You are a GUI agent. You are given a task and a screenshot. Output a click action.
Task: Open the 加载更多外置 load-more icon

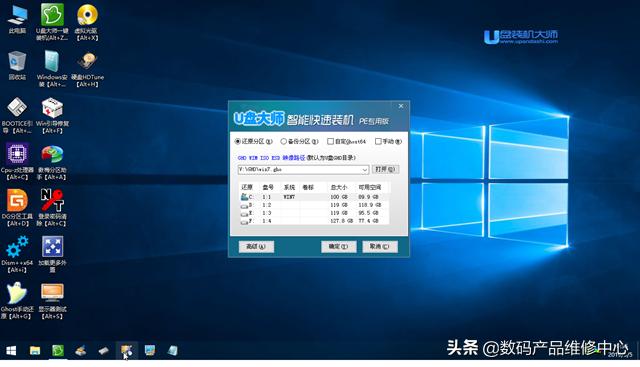[52, 254]
